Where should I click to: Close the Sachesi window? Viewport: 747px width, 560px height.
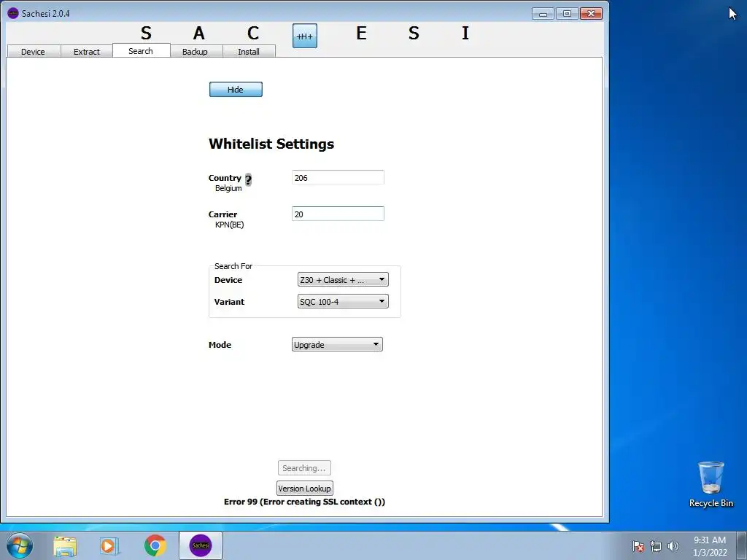[x=591, y=13]
